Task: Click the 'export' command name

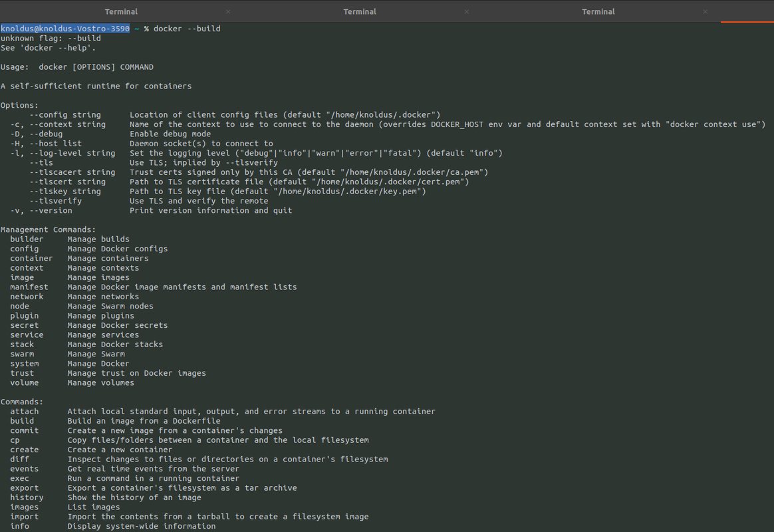Action: (24, 488)
